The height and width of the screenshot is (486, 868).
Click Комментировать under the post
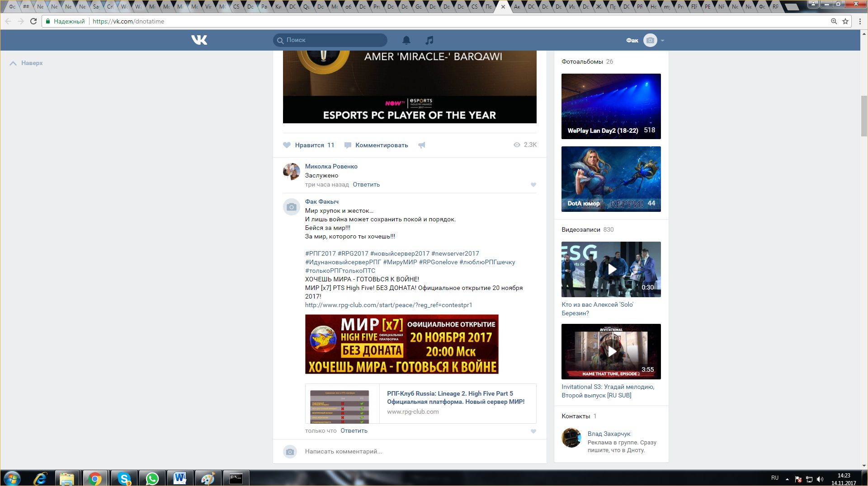click(x=376, y=145)
